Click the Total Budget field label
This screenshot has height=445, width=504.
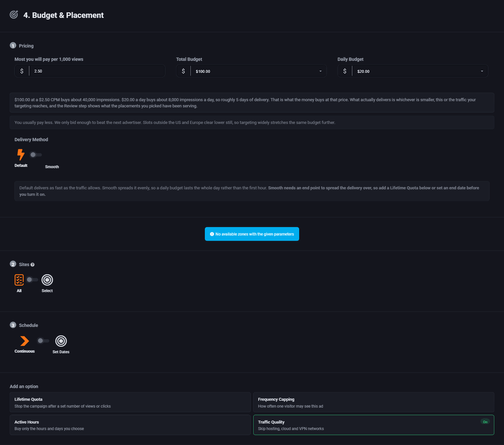[189, 59]
